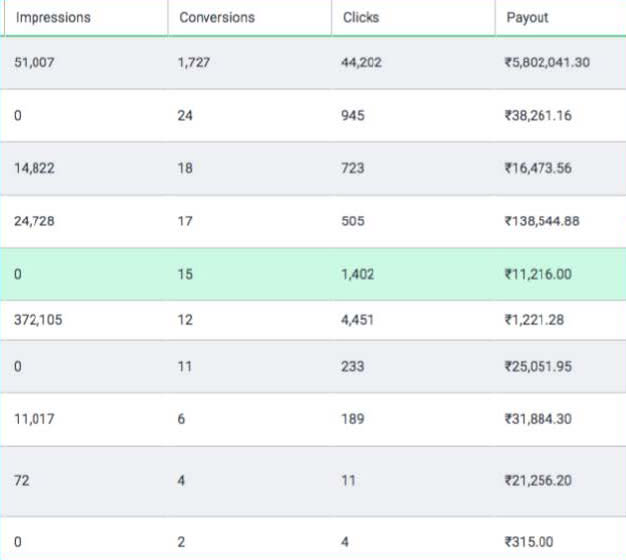
Task: Select the 51,007 impressions cell
Action: 34,63
